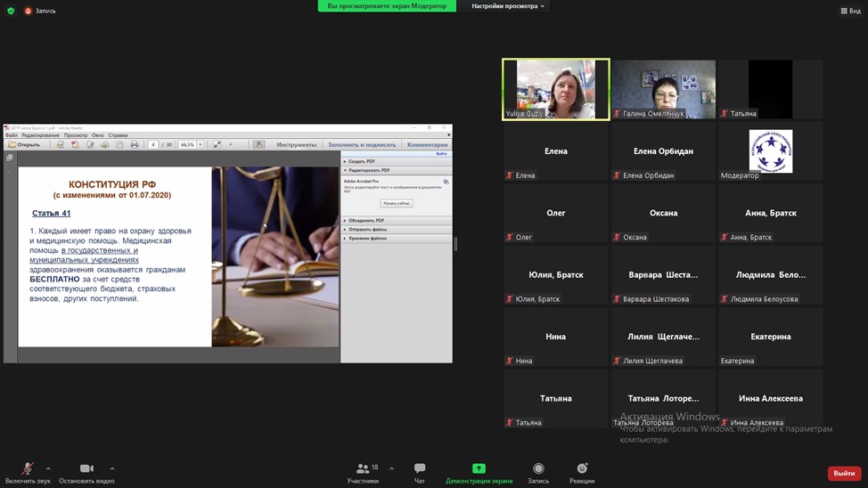Click the print icon in Adobe Reader
868x488 pixels.
(x=135, y=144)
